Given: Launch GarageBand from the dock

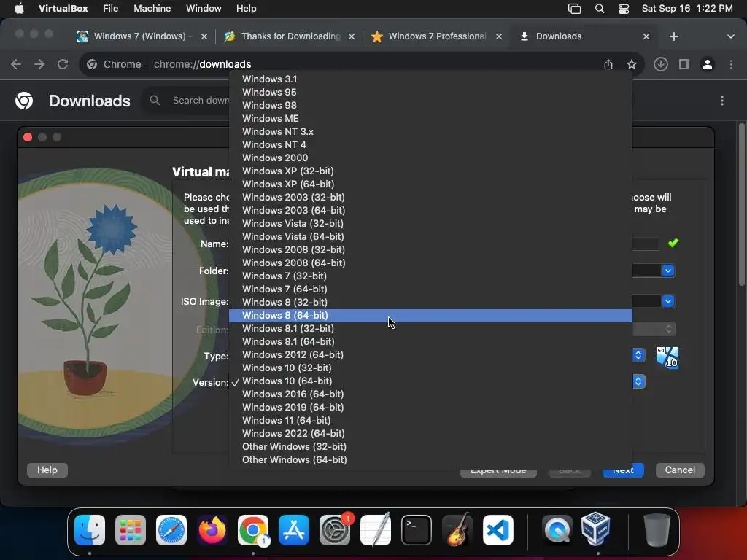Looking at the screenshot, I should (x=457, y=530).
